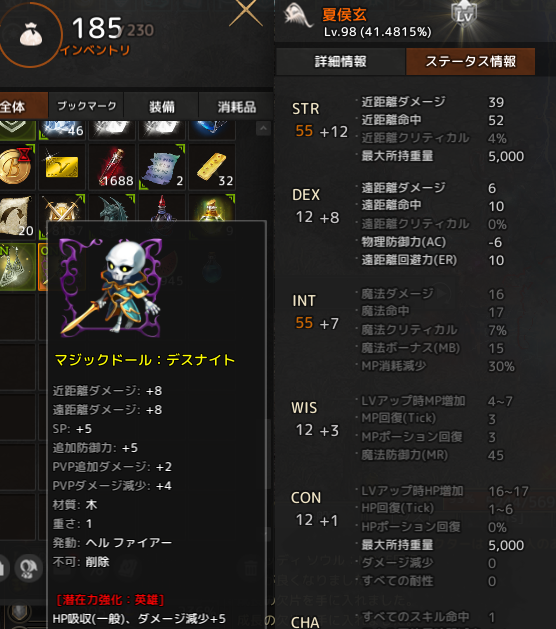Click the gold bar item with count 32
Screen dimensions: 556x629
[x=212, y=167]
